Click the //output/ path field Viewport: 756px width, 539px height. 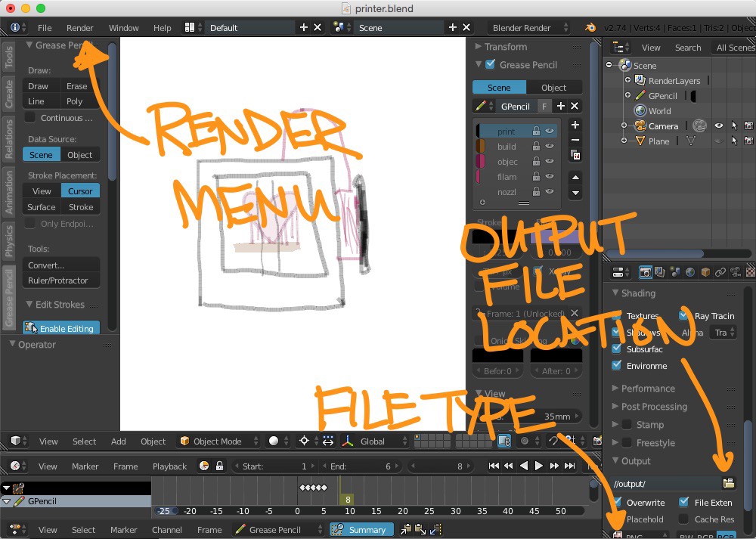click(x=665, y=484)
